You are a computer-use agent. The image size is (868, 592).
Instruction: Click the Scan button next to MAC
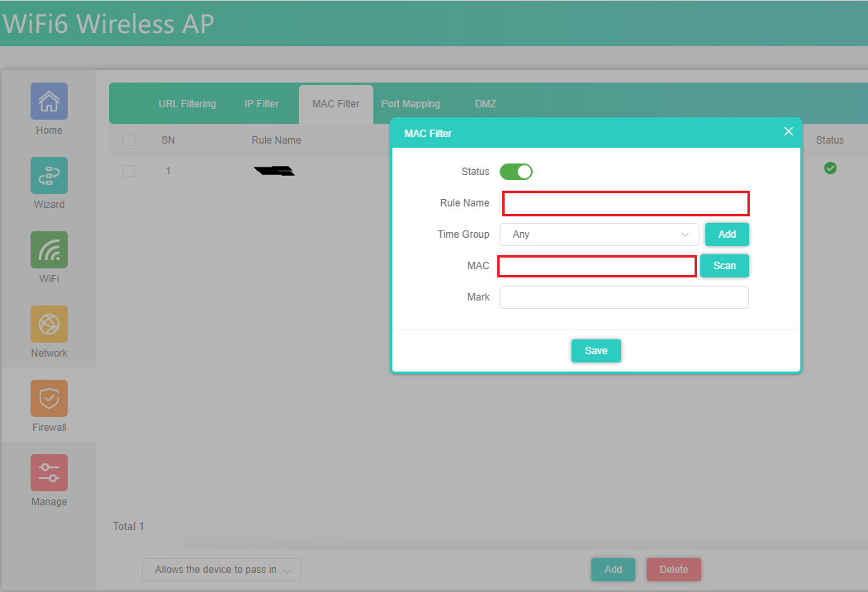point(724,266)
